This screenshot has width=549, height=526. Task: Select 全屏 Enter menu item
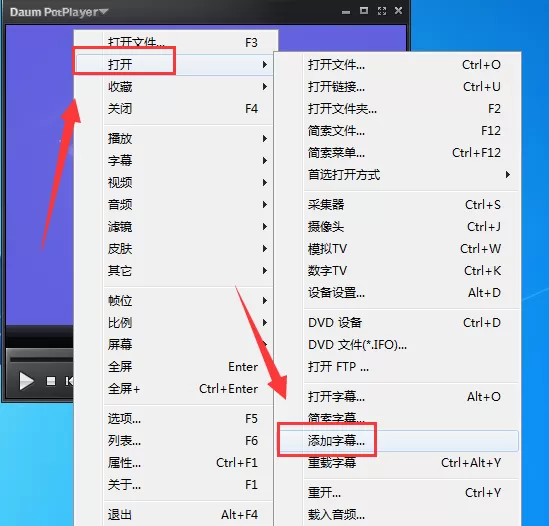(x=174, y=367)
